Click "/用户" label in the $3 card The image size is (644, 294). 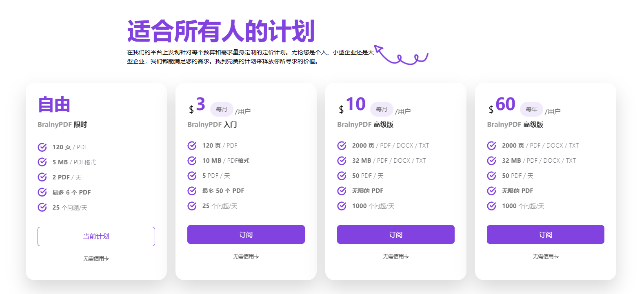[243, 111]
